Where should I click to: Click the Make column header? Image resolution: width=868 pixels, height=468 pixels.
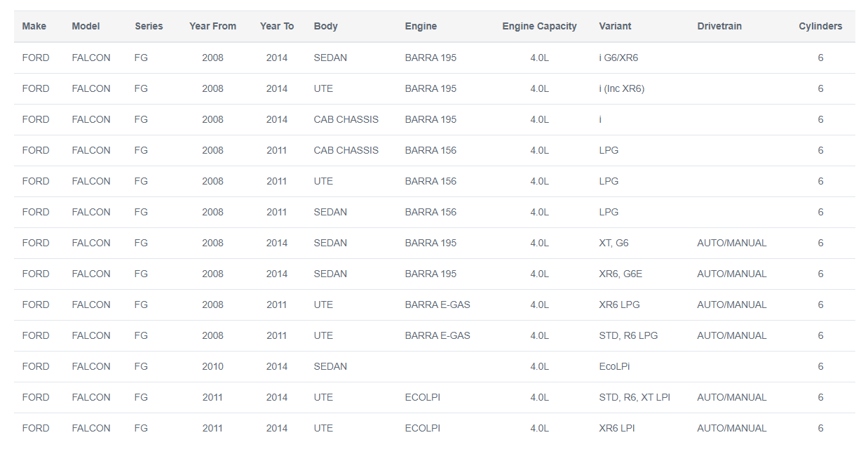pyautogui.click(x=34, y=26)
